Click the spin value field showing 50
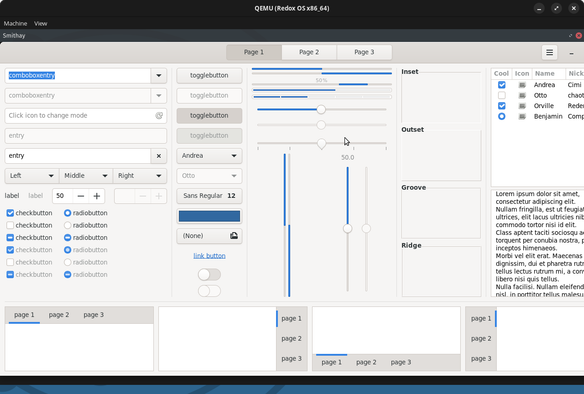Screen dimensions: 584x394 63,196
